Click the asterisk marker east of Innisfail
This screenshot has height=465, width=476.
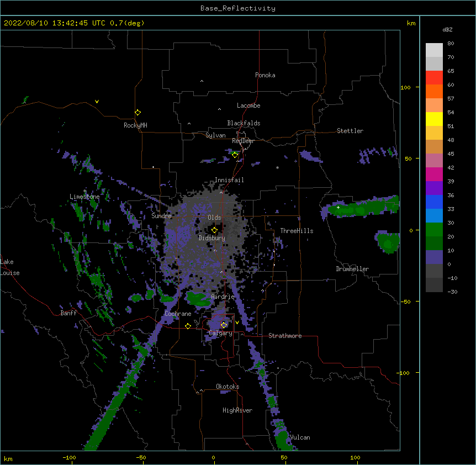click(x=277, y=168)
